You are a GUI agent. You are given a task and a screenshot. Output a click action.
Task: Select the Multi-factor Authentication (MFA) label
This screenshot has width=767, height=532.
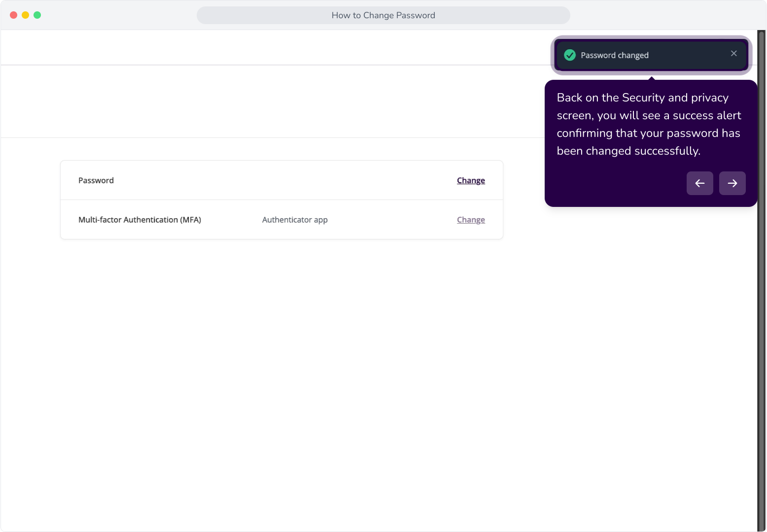tap(139, 220)
